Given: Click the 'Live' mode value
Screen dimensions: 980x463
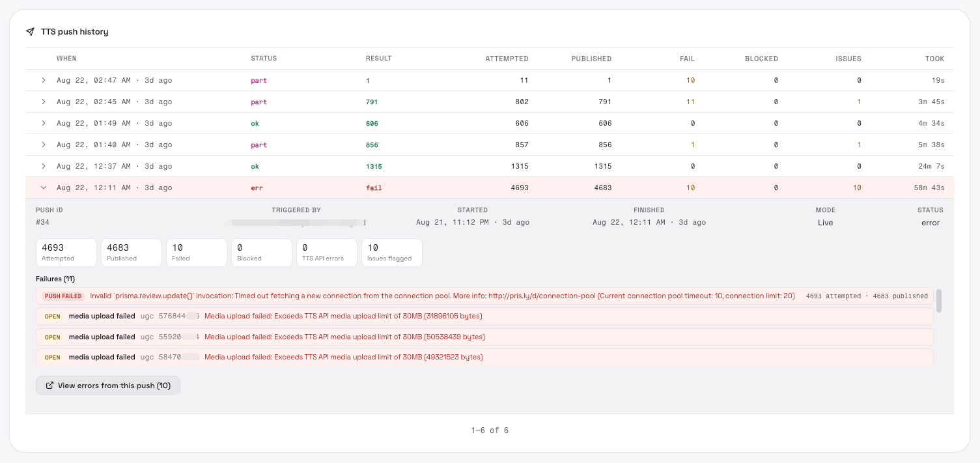Looking at the screenshot, I should tap(826, 223).
